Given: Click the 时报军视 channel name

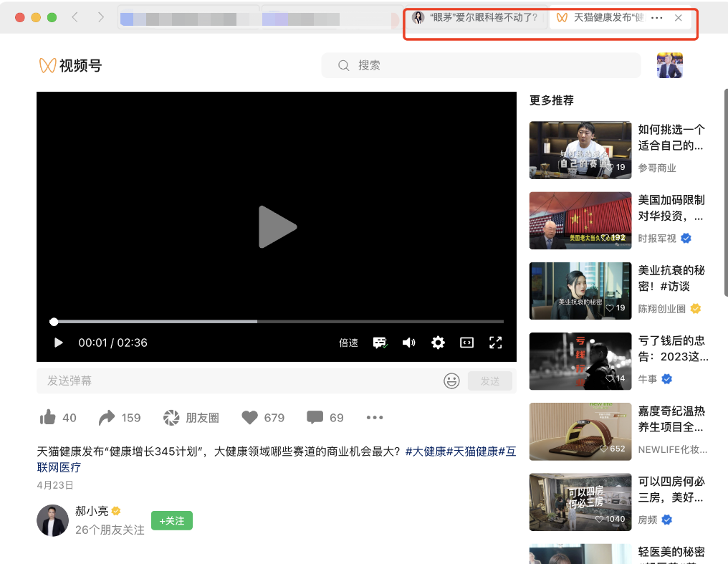Looking at the screenshot, I should tap(657, 239).
